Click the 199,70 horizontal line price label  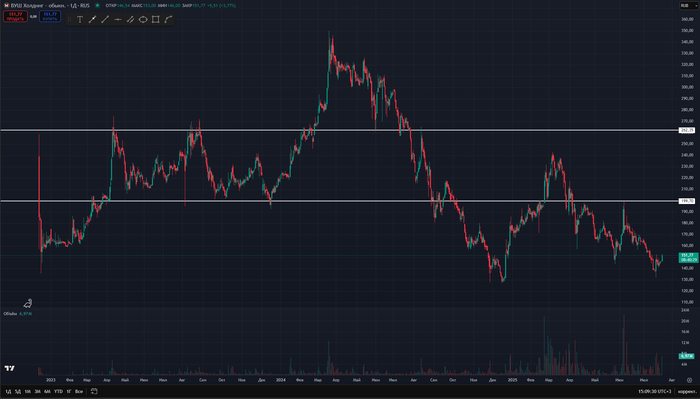tap(687, 201)
